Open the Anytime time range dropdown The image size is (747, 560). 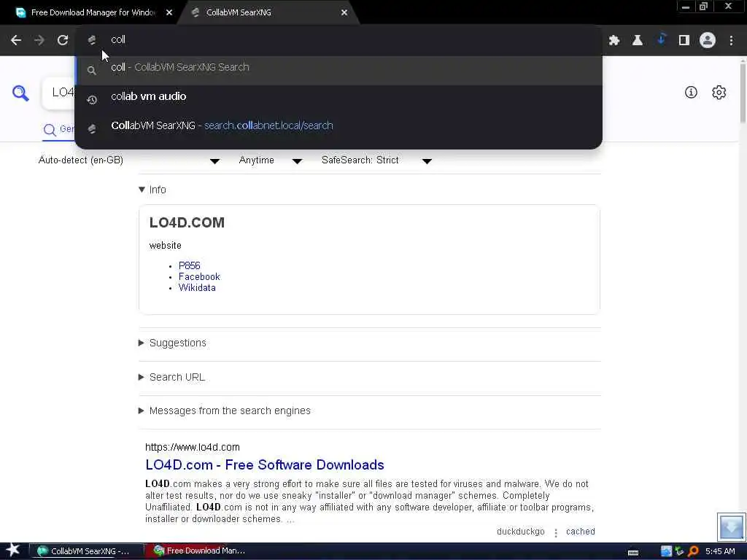(270, 160)
